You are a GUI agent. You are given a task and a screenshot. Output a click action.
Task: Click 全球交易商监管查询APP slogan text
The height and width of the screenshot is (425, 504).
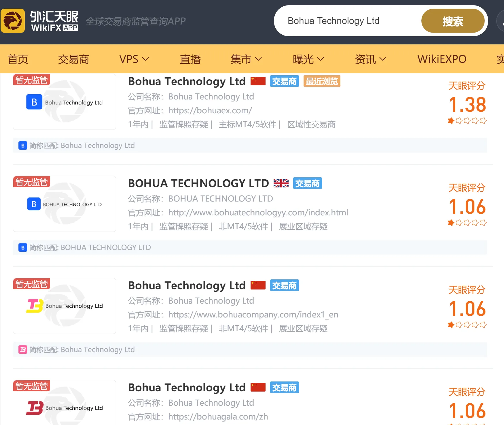click(136, 21)
